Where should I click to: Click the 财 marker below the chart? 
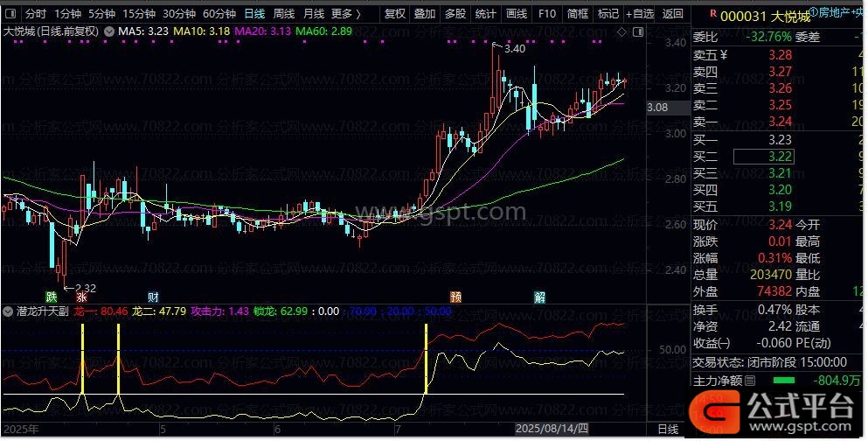tap(153, 297)
